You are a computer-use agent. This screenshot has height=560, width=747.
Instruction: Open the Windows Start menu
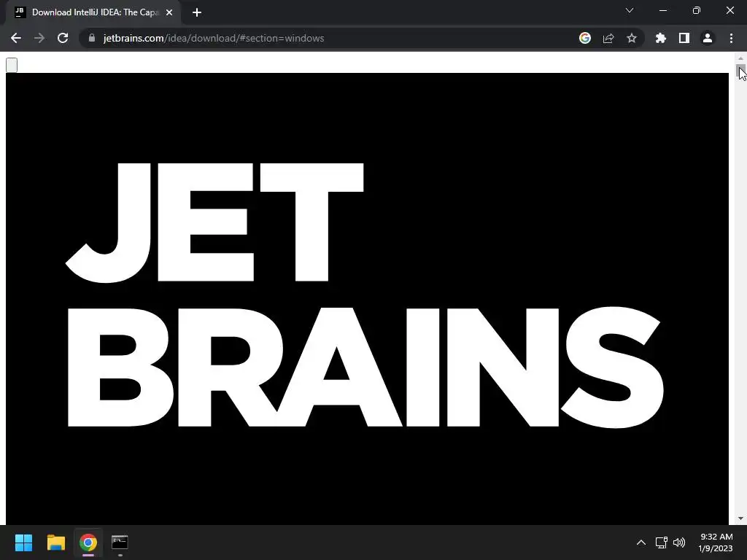point(23,542)
